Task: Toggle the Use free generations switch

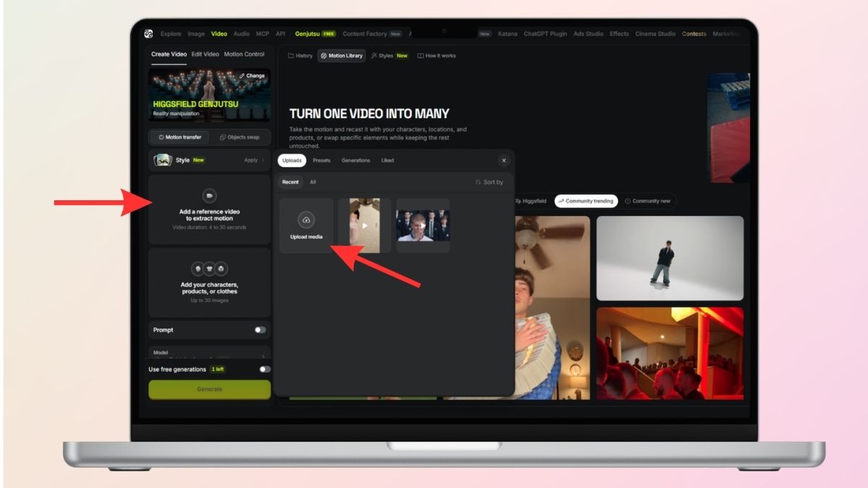Action: click(x=265, y=369)
